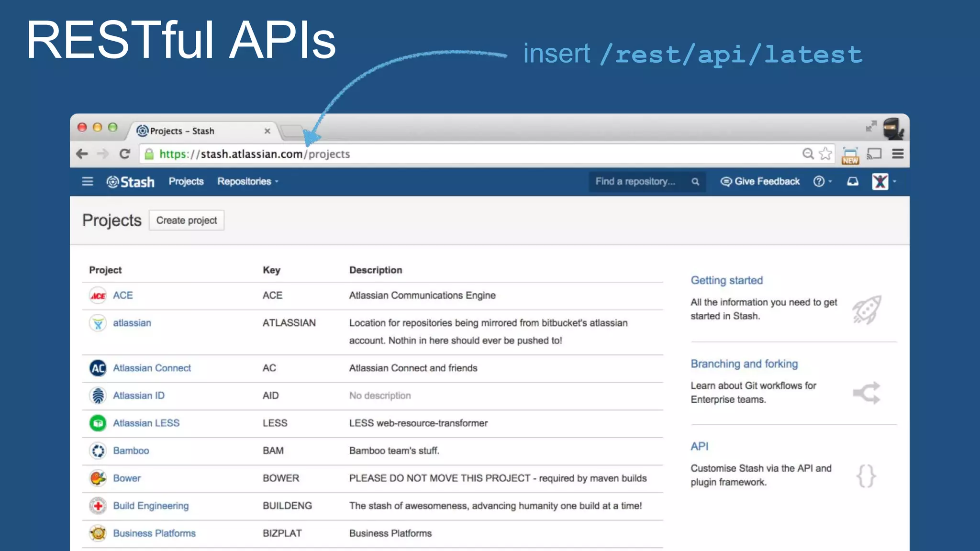Close the Projects – Stash tab
Viewport: 980px width, 551px height.
coord(267,131)
